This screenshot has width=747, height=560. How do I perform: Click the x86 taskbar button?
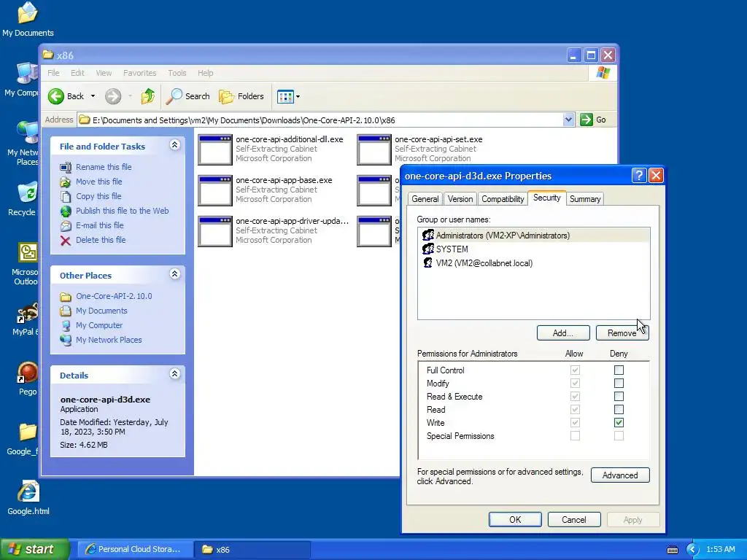click(x=252, y=549)
